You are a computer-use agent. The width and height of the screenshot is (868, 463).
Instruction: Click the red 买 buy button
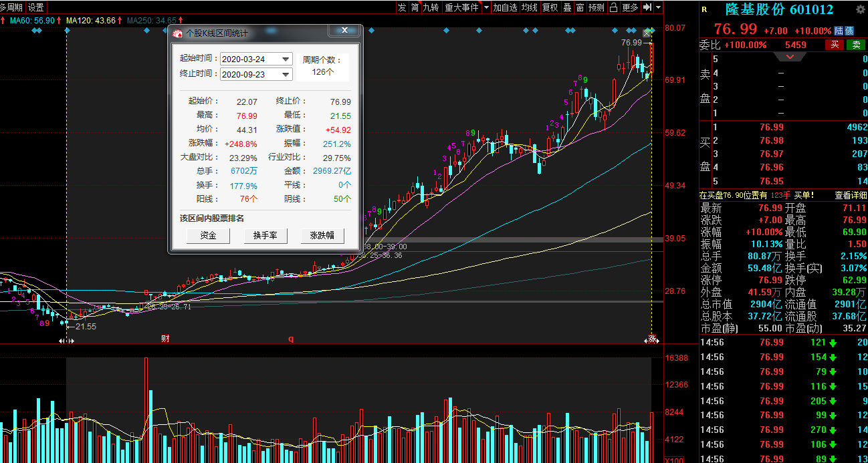834,45
